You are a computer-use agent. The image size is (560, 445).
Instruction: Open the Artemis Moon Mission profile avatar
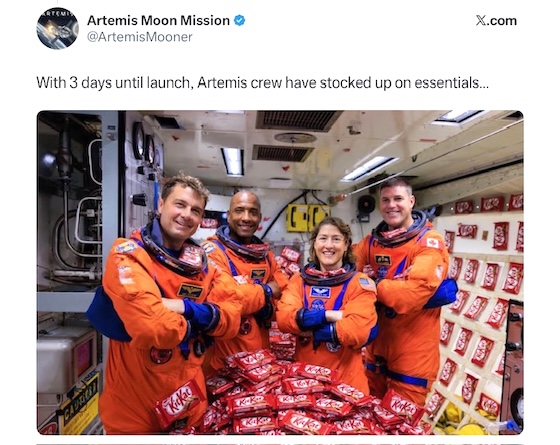tap(58, 28)
